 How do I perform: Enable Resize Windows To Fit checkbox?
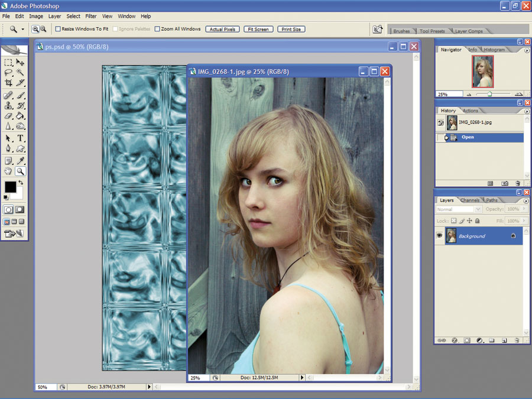[58, 29]
